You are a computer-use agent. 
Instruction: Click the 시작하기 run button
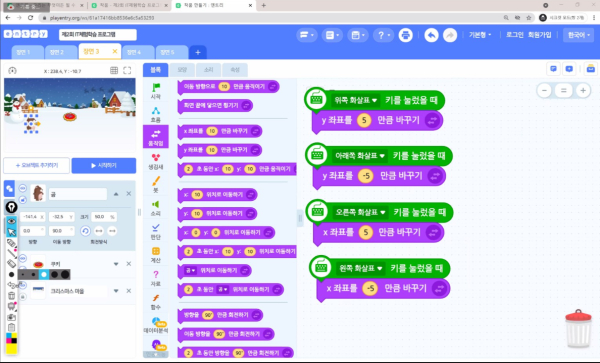104,165
